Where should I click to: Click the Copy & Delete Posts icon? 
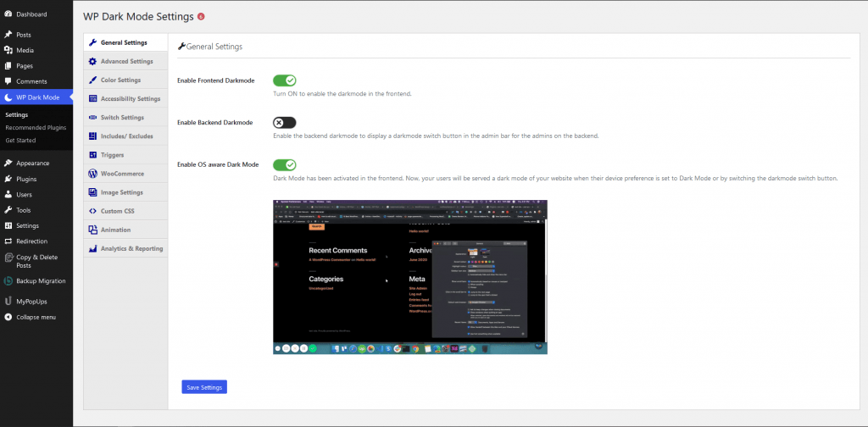tap(8, 258)
